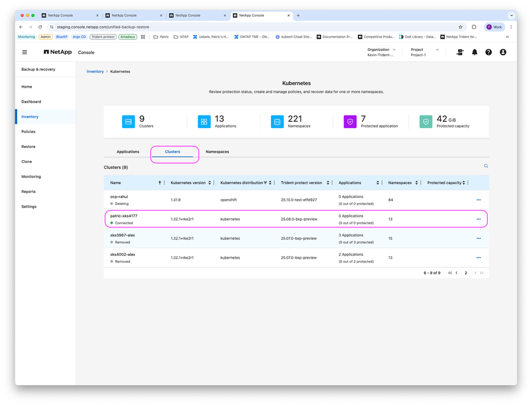This screenshot has width=532, height=405.
Task: Open the hamburger navigation menu
Action: pos(24,52)
